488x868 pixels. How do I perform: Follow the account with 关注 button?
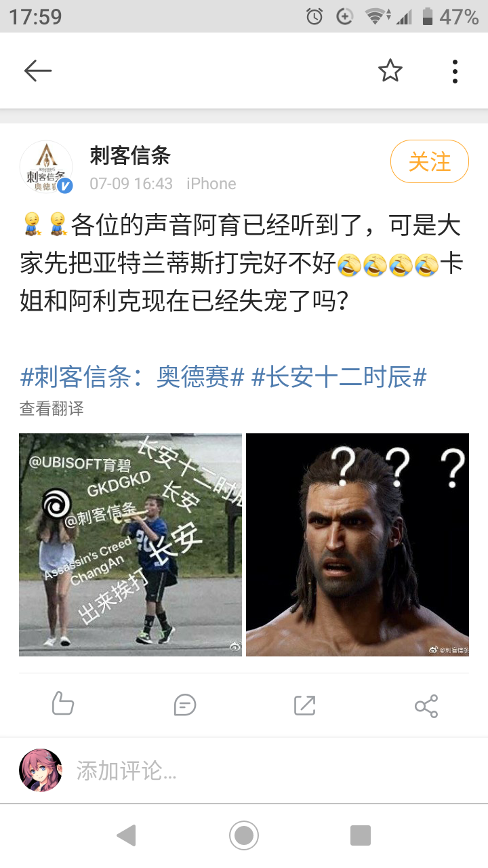(430, 161)
